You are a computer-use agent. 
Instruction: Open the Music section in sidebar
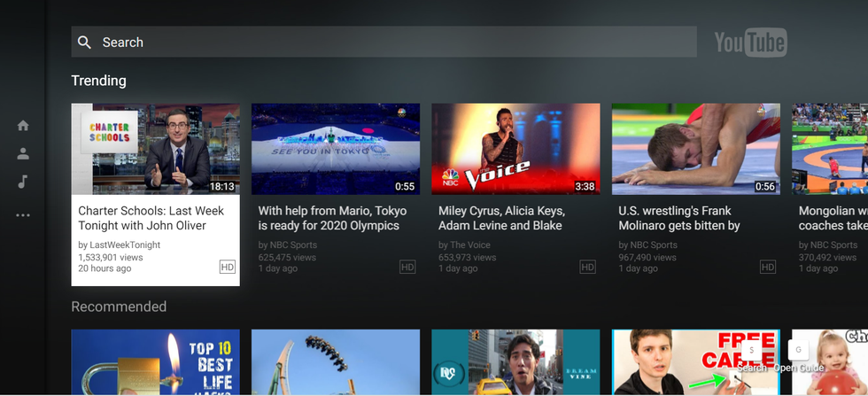23,182
